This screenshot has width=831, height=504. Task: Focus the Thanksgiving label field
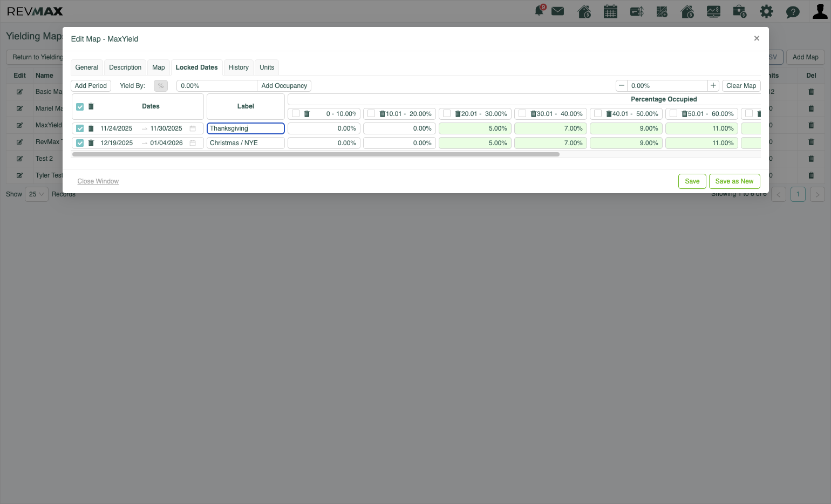point(246,128)
